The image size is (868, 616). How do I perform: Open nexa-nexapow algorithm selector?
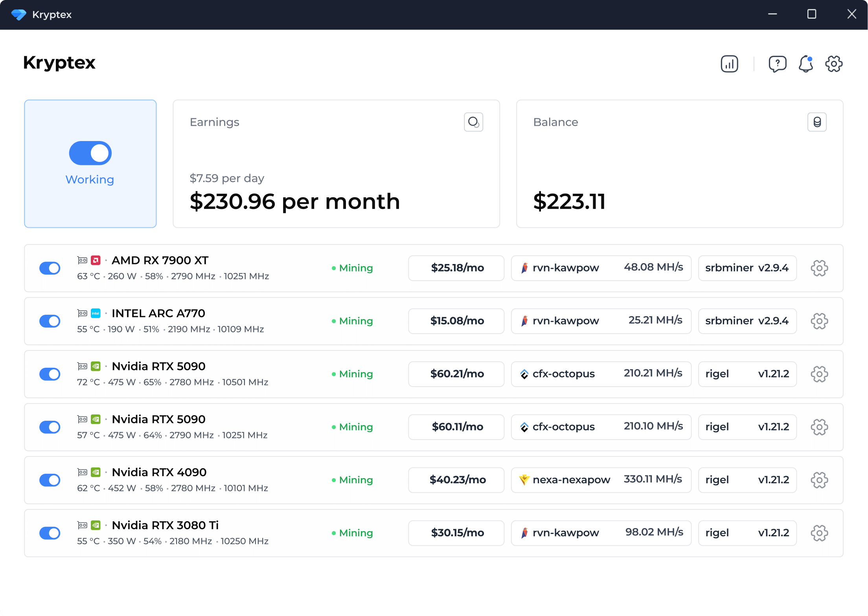click(601, 480)
